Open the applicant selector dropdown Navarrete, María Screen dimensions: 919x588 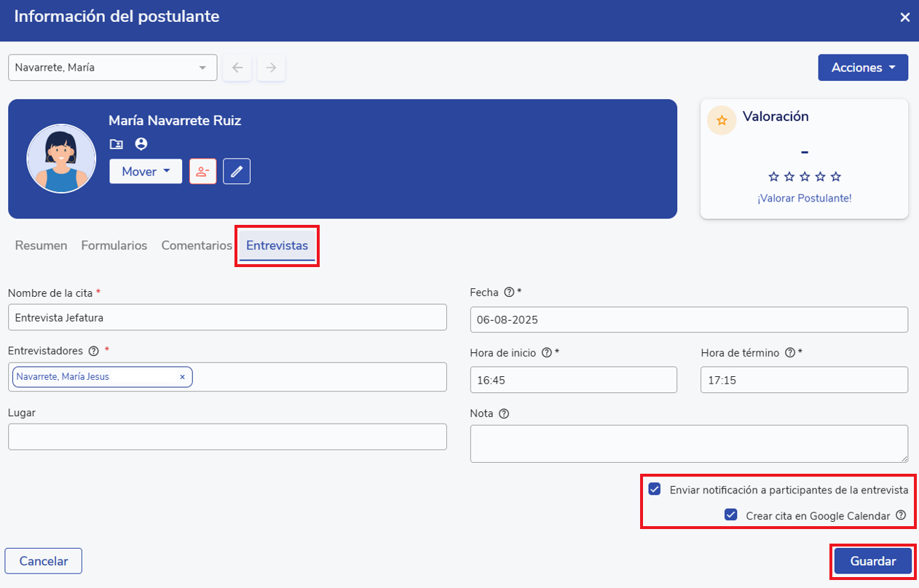[112, 68]
